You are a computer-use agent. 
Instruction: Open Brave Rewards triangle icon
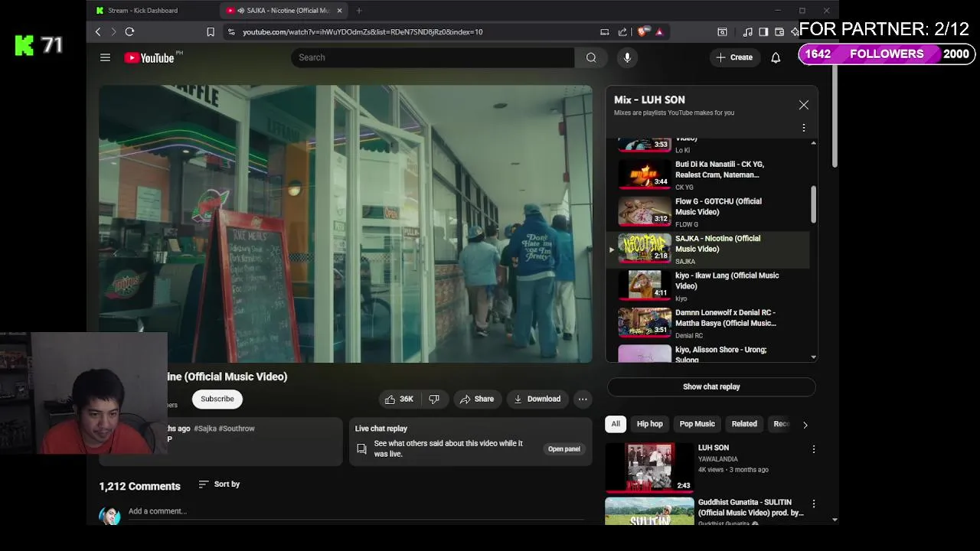click(659, 31)
